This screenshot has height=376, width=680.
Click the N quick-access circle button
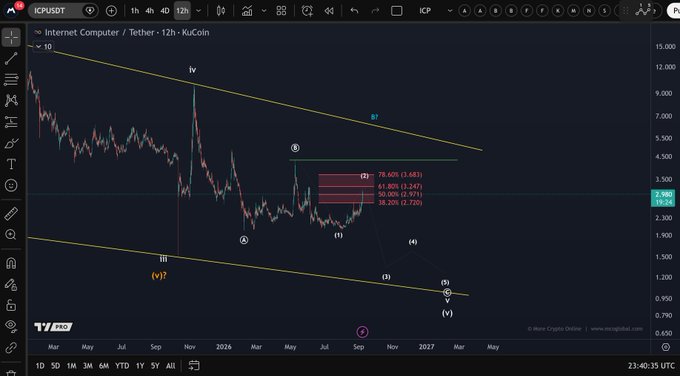(x=589, y=11)
